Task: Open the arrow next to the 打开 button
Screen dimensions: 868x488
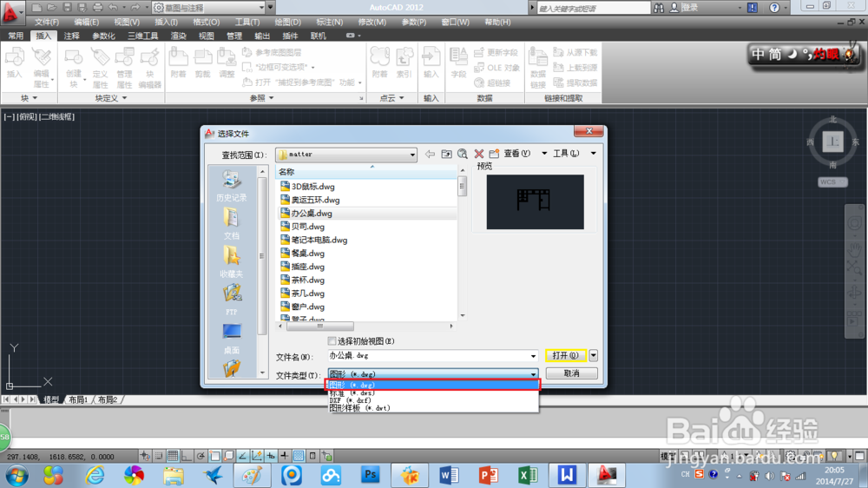Action: click(594, 355)
